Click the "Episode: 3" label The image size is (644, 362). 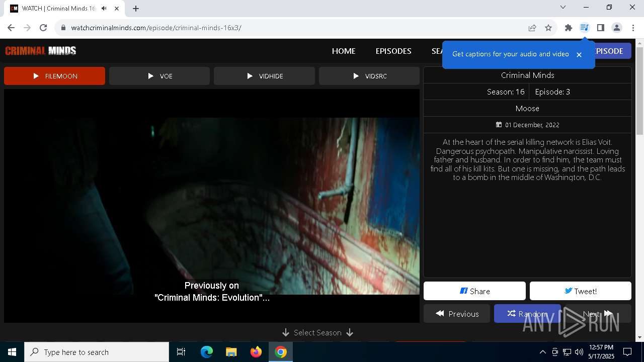(x=552, y=92)
